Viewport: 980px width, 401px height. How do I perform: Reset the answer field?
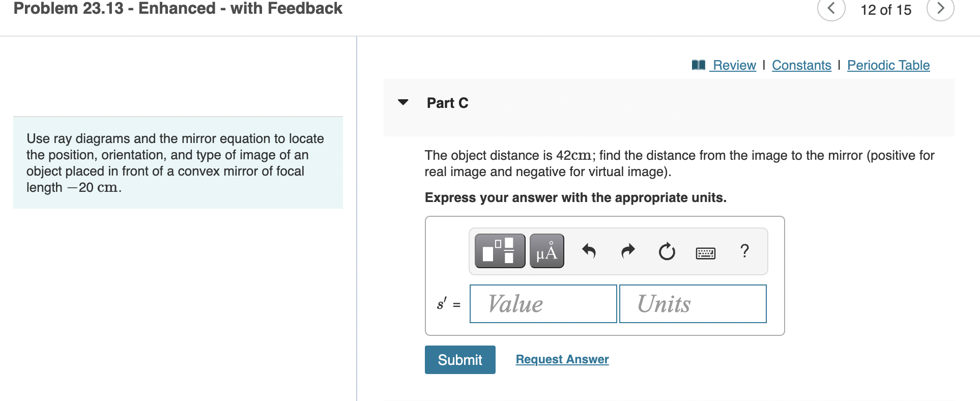[667, 251]
